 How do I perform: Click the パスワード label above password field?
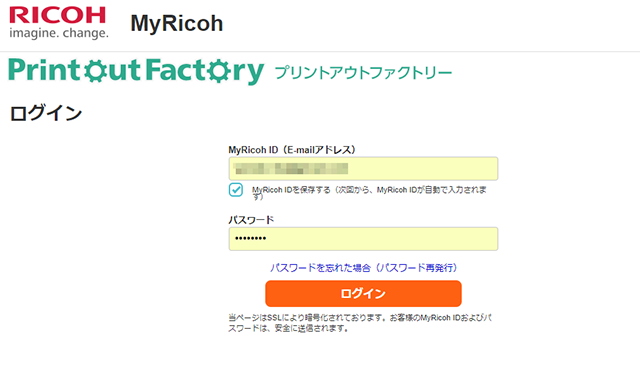click(251, 220)
